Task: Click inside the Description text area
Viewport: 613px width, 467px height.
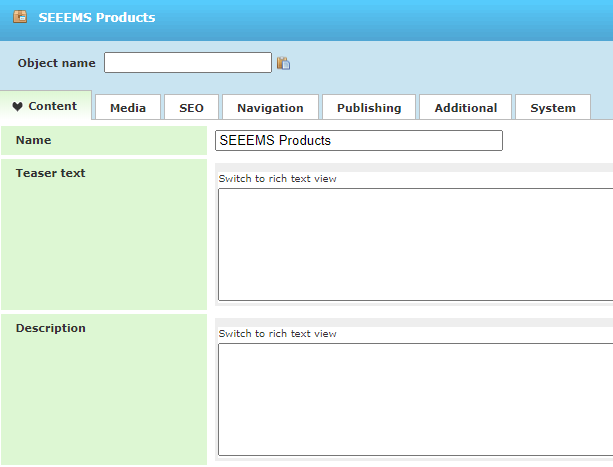Action: click(415, 400)
